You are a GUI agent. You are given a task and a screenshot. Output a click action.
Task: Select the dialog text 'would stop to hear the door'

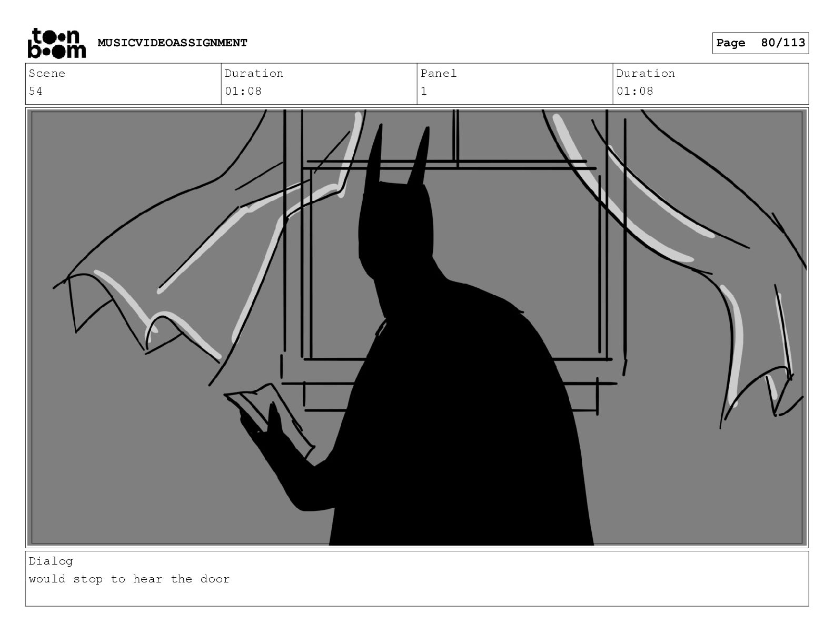tap(129, 579)
